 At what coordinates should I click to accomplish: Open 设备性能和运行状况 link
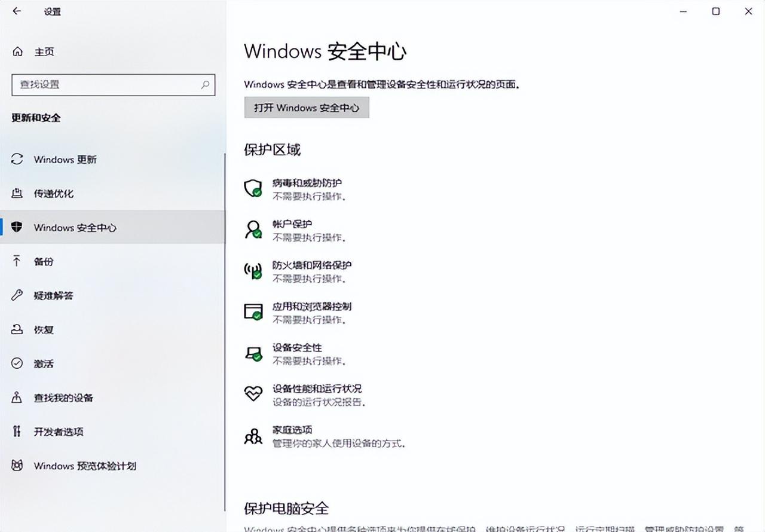click(317, 389)
